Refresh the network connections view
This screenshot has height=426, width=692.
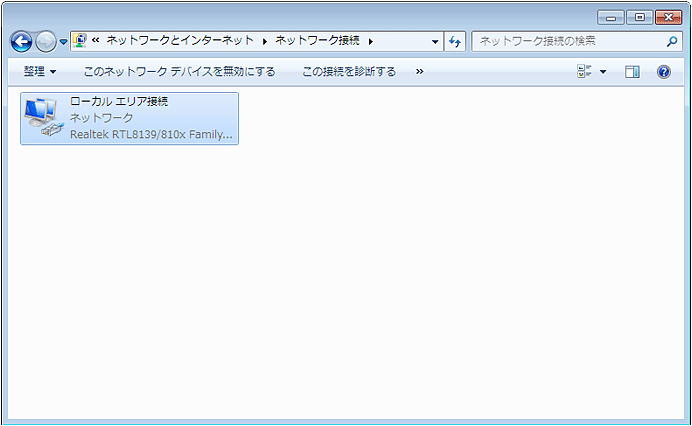[x=455, y=42]
